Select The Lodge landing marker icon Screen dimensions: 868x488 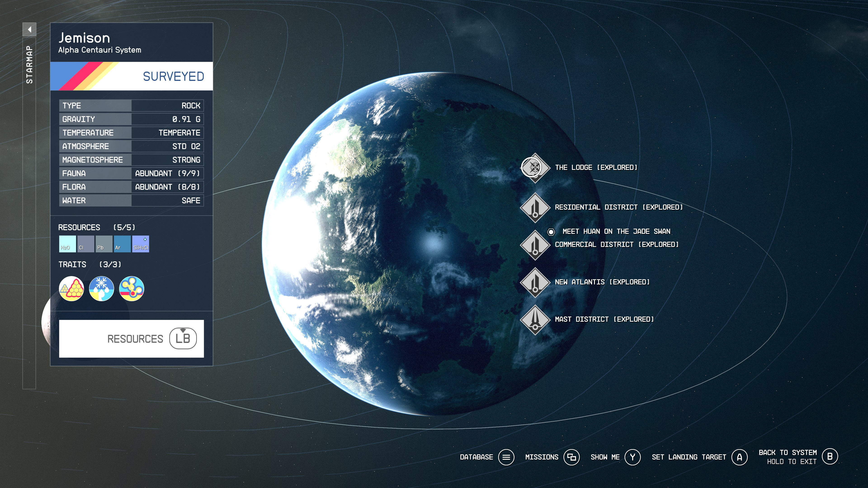pos(535,168)
